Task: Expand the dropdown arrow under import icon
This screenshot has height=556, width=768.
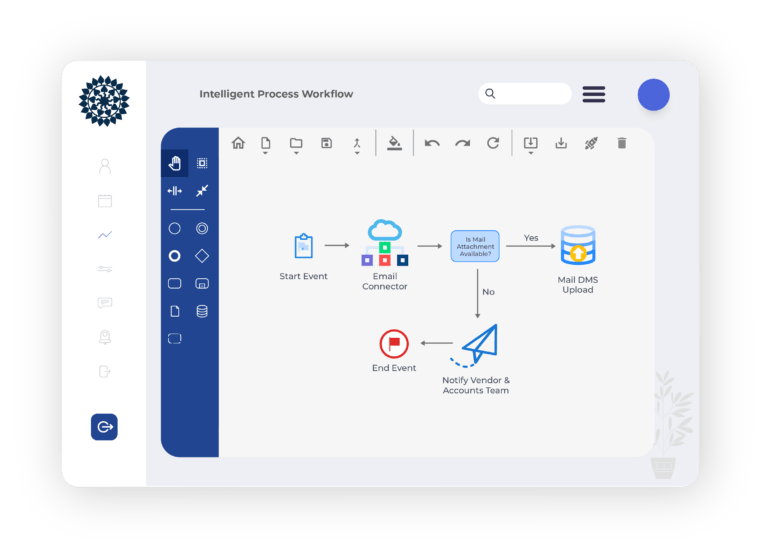Action: pyautogui.click(x=530, y=153)
